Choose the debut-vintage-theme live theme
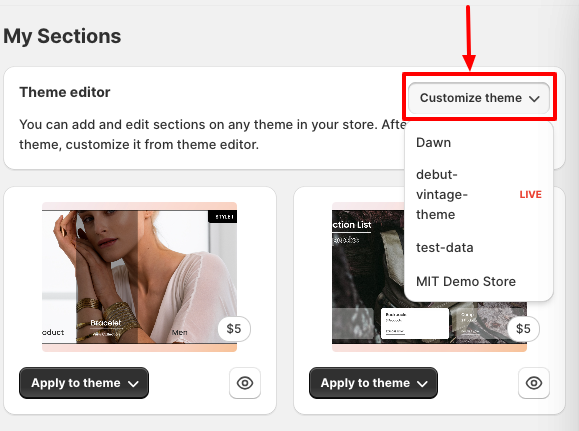579x431 pixels. [479, 195]
